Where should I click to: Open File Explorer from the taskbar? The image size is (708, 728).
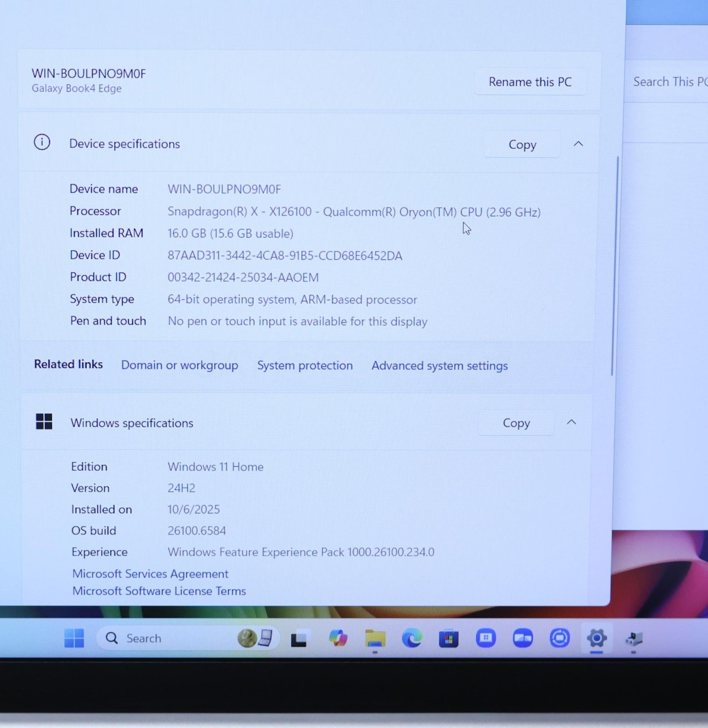coord(375,638)
